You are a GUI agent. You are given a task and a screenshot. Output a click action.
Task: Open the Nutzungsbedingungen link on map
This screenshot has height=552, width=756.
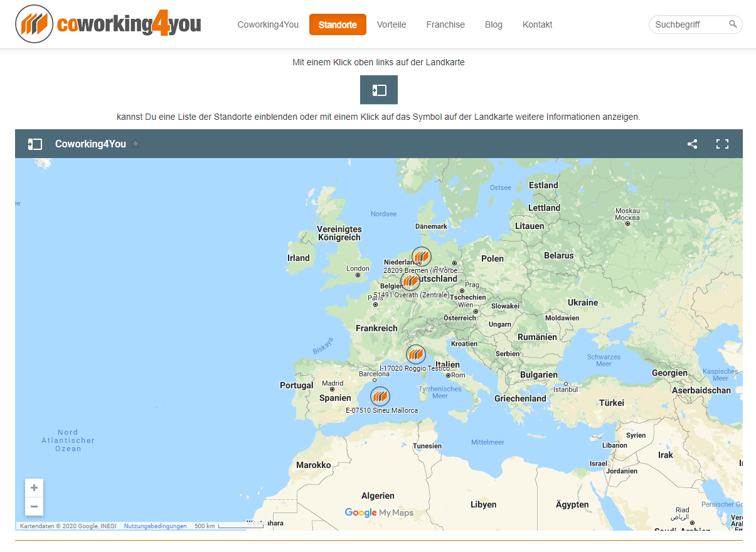[x=155, y=526]
